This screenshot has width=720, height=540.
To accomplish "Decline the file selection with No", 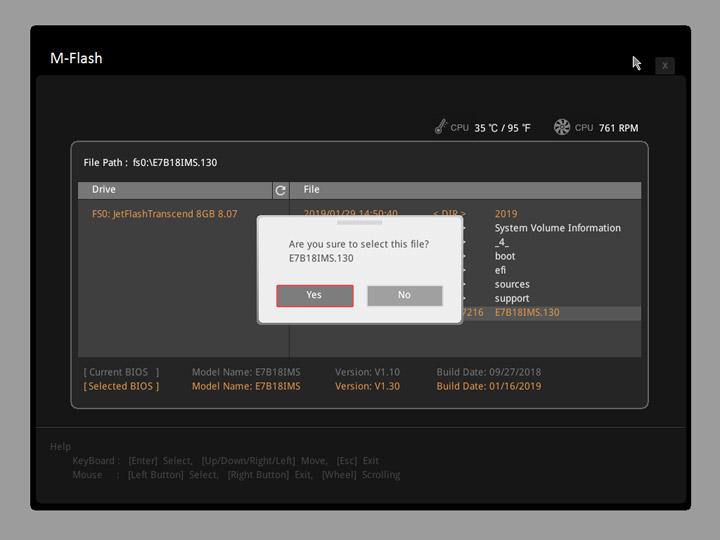I will coord(405,295).
